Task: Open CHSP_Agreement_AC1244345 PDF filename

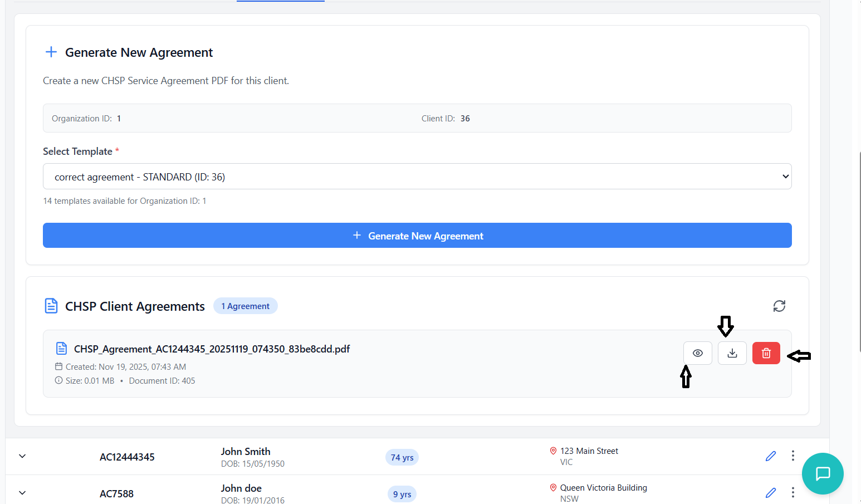Action: (212, 349)
